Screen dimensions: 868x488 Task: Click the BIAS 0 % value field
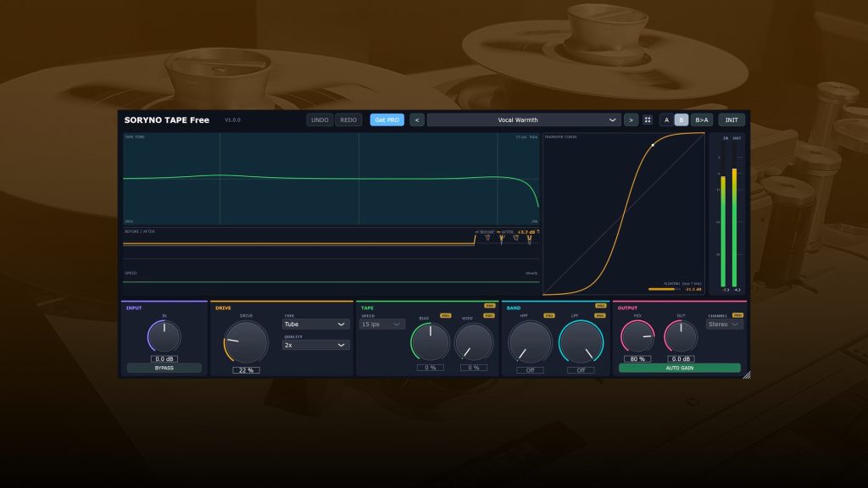click(x=430, y=368)
